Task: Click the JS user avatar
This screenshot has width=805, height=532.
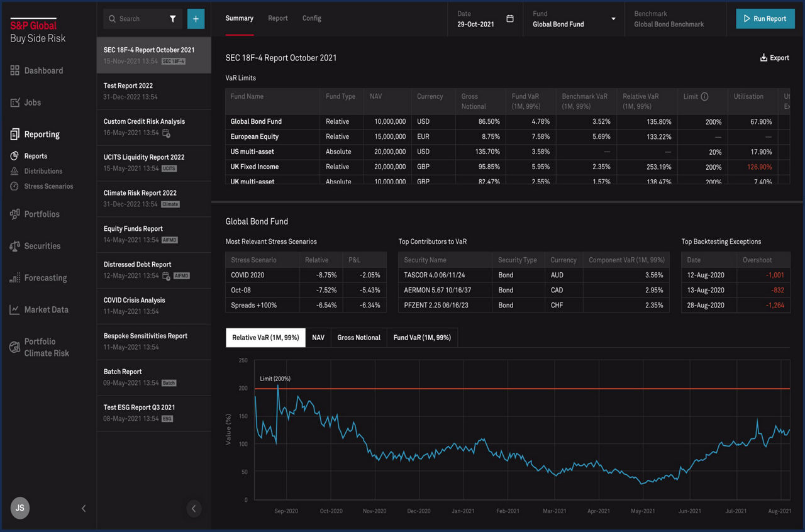Action: (20, 508)
